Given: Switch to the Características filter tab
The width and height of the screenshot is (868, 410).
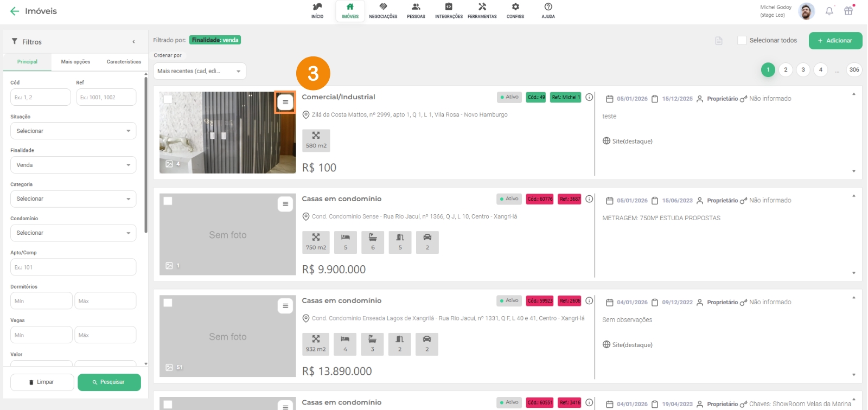Looking at the screenshot, I should coord(124,62).
